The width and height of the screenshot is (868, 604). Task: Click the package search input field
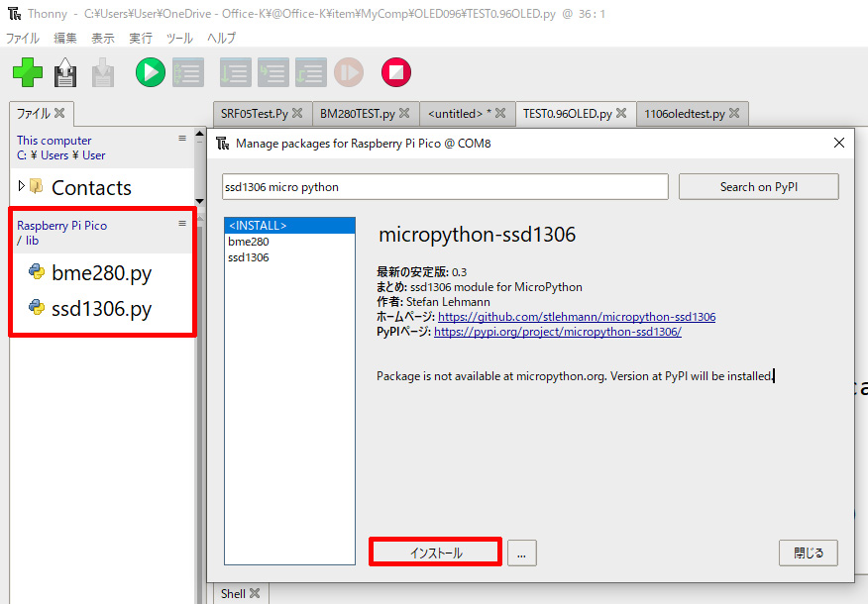445,187
